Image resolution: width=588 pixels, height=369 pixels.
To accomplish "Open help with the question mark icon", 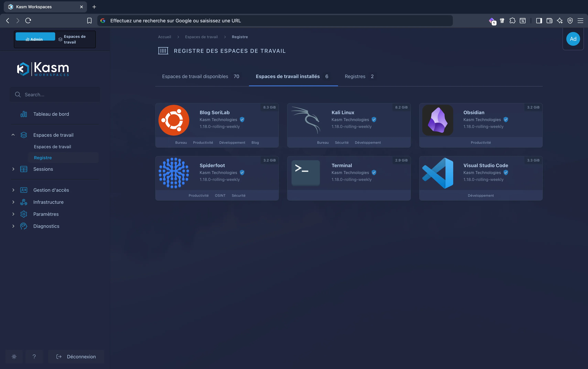I will 34,356.
